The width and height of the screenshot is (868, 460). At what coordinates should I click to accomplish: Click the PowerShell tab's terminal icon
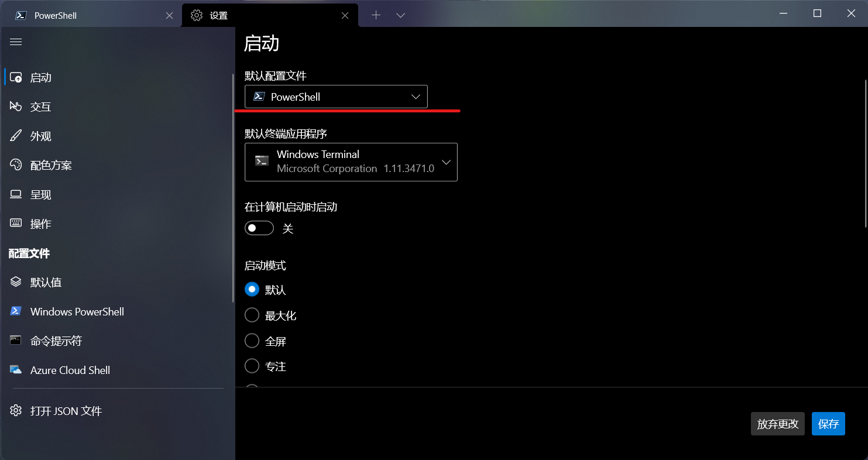[21, 15]
